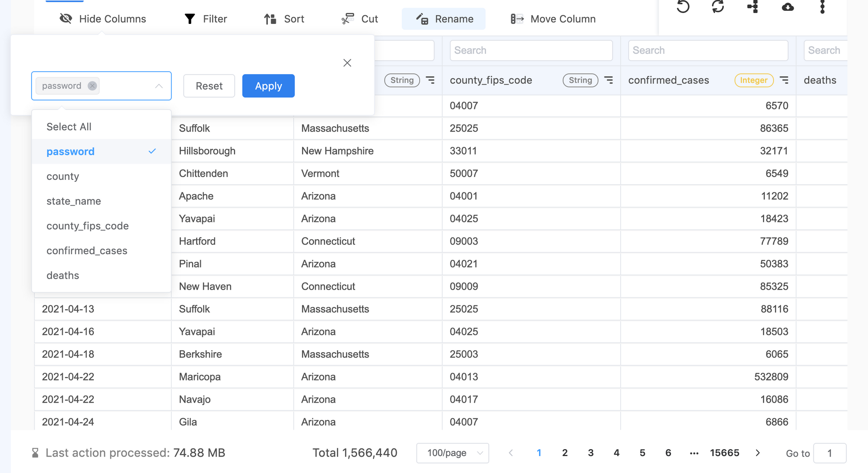
Task: Click the Apply button
Action: (x=268, y=86)
